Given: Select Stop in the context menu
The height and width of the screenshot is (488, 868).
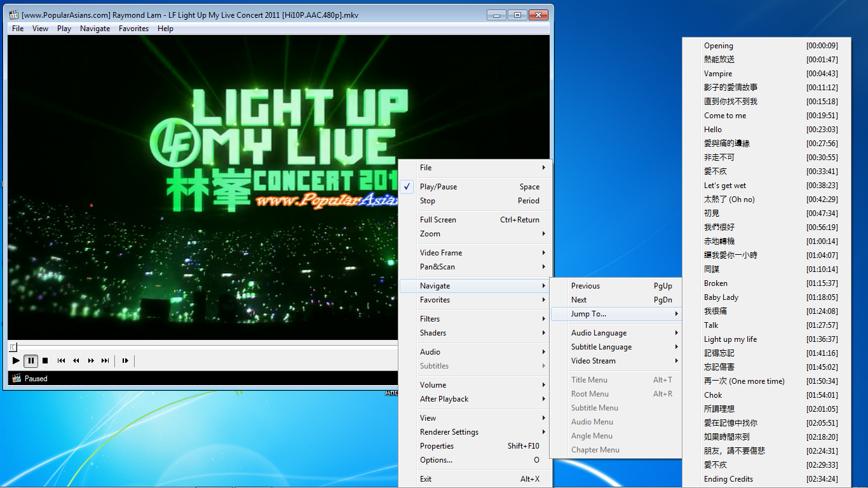Looking at the screenshot, I should (475, 201).
